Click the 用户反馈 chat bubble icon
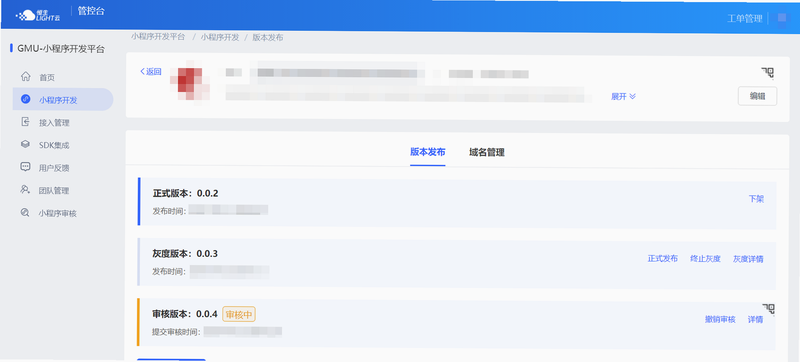Screen dimensions: 800x362 (x=25, y=167)
